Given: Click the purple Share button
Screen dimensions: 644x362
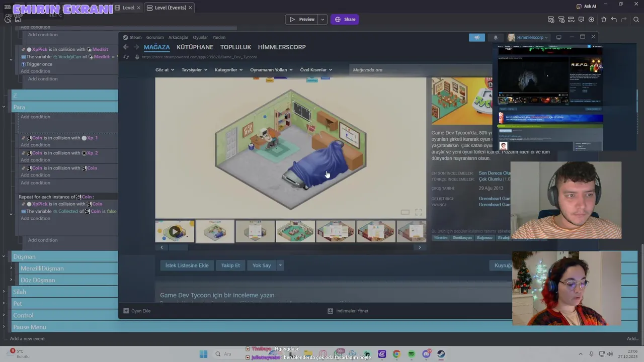Looking at the screenshot, I should (x=345, y=20).
